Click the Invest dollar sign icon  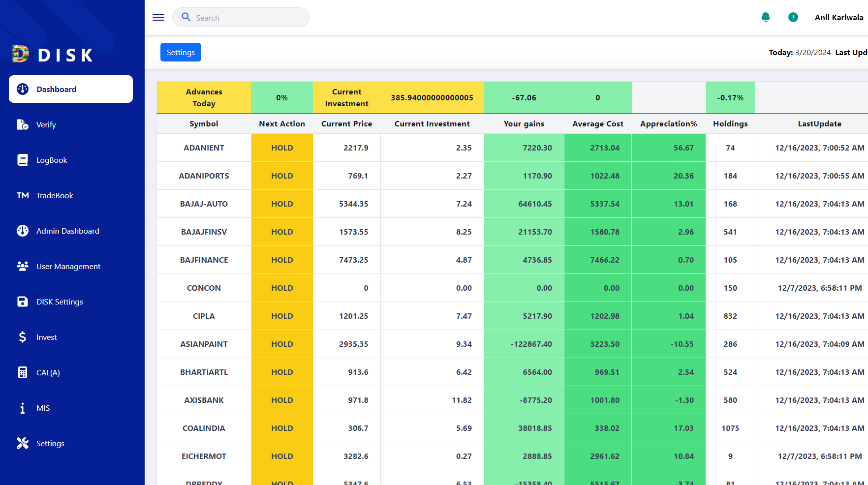coord(23,337)
